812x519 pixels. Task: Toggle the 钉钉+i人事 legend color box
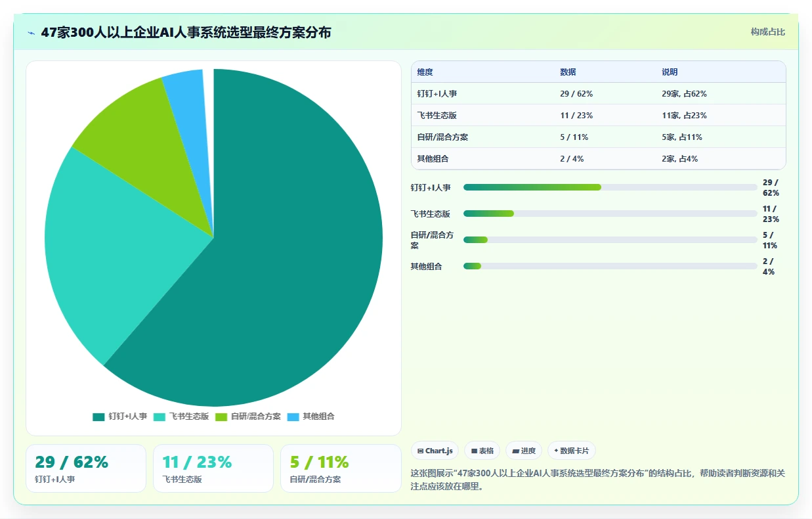98,417
